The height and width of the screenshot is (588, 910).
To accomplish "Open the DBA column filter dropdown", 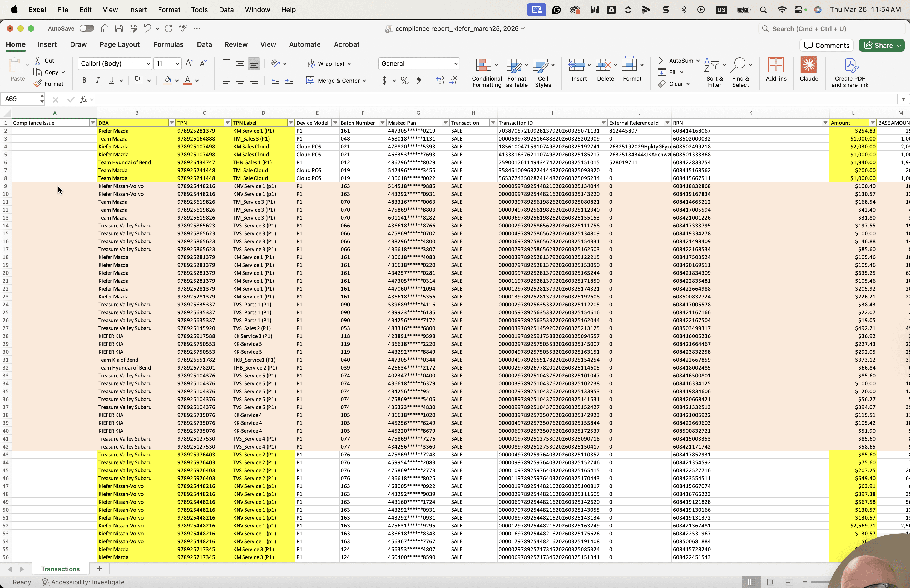I will coord(172,123).
